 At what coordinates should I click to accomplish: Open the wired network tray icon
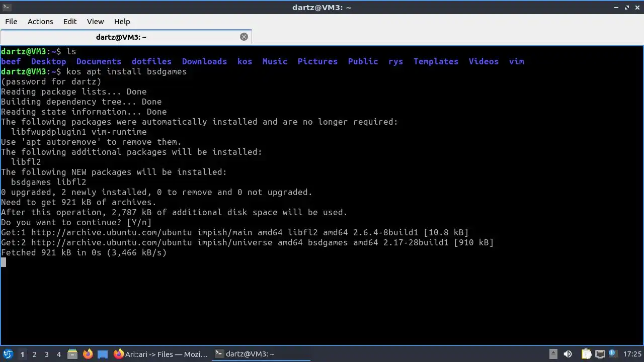[x=600, y=354]
